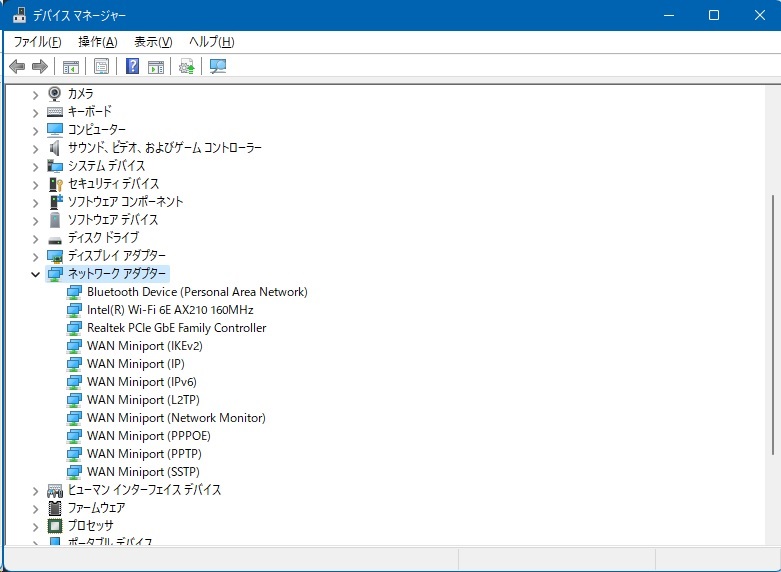Expand the サウンド、ビデオ、およびゲーム コントローラー category

pos(35,149)
